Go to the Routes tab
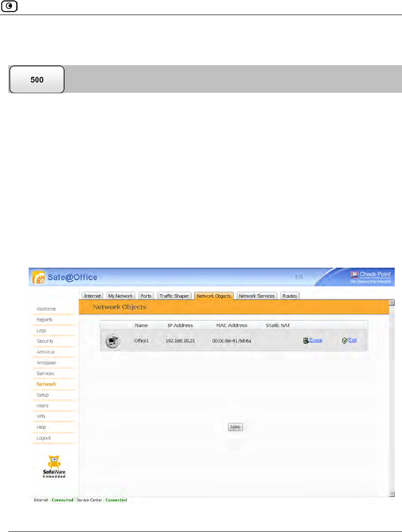 pyautogui.click(x=289, y=296)
